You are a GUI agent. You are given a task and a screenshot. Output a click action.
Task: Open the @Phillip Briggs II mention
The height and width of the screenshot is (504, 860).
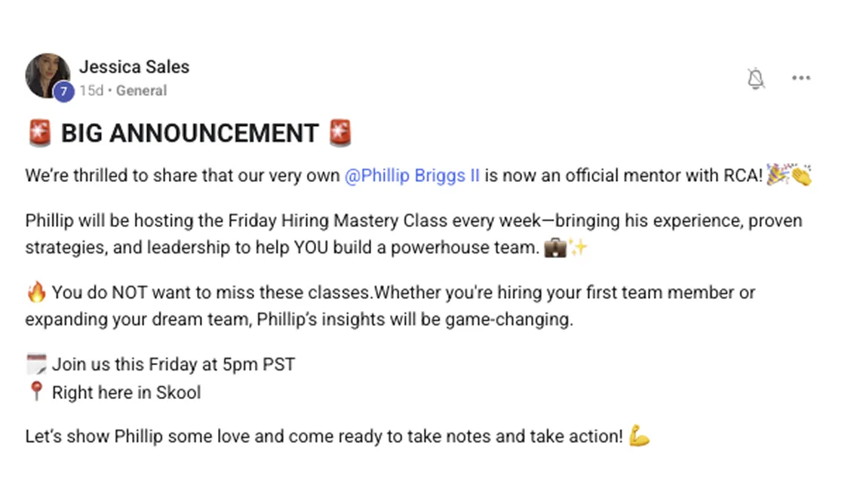click(412, 176)
